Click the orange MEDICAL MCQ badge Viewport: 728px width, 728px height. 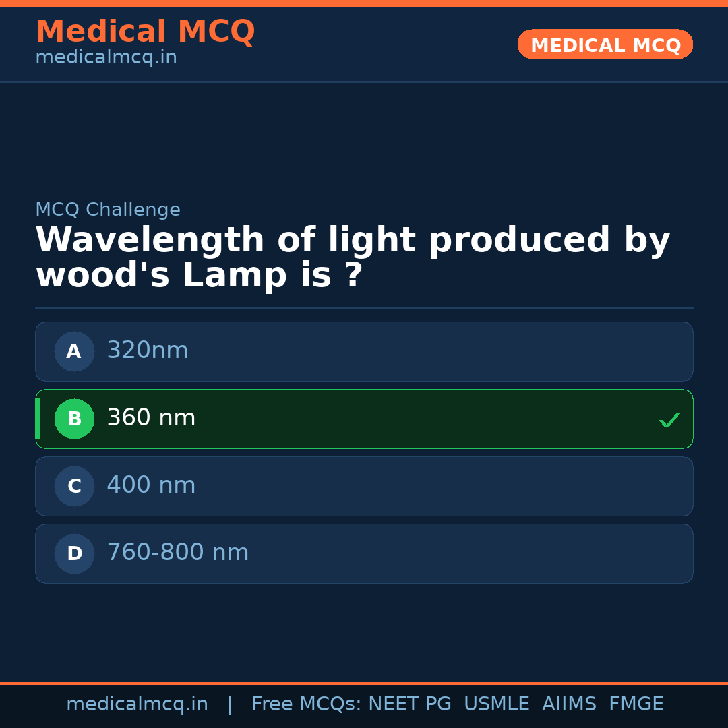pos(605,45)
